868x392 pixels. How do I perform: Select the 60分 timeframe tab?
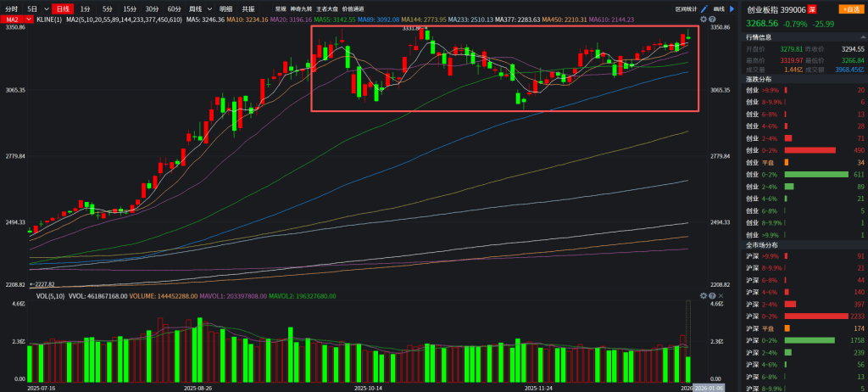pyautogui.click(x=174, y=8)
